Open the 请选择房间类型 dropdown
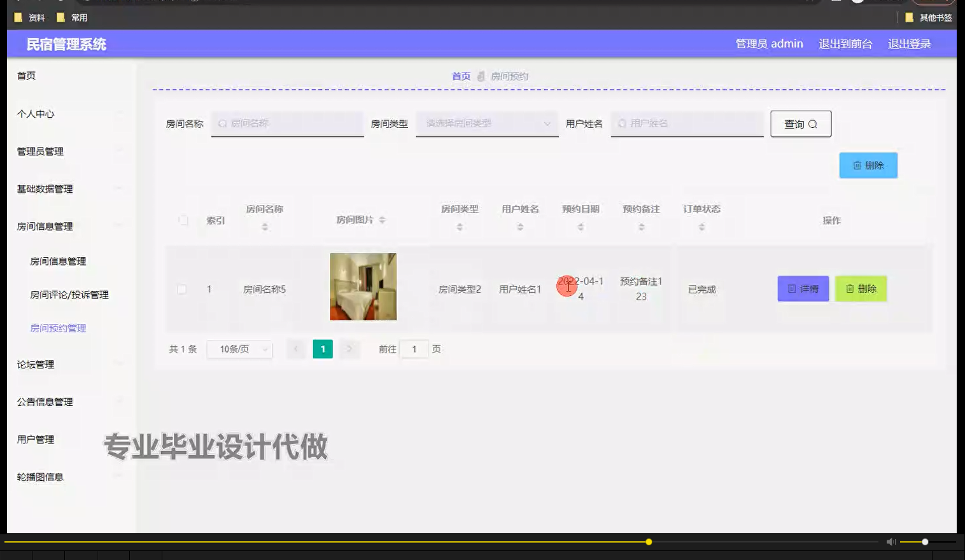The width and height of the screenshot is (965, 560). click(486, 123)
